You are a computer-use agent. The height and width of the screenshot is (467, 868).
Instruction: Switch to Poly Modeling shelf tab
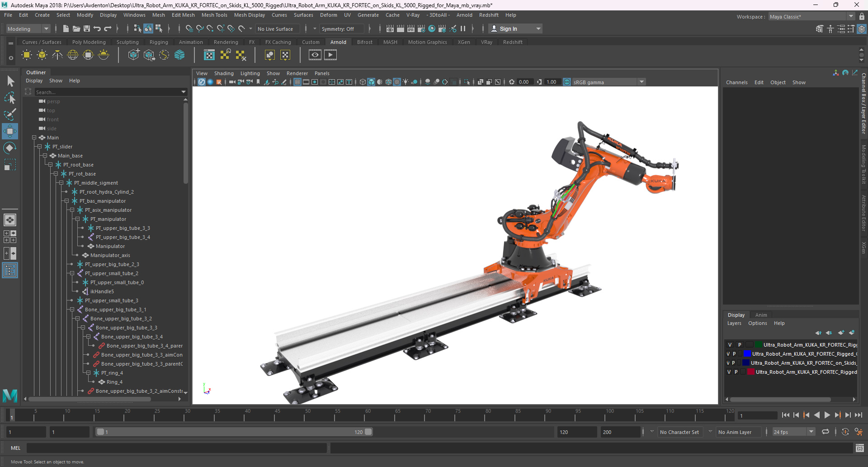click(89, 42)
